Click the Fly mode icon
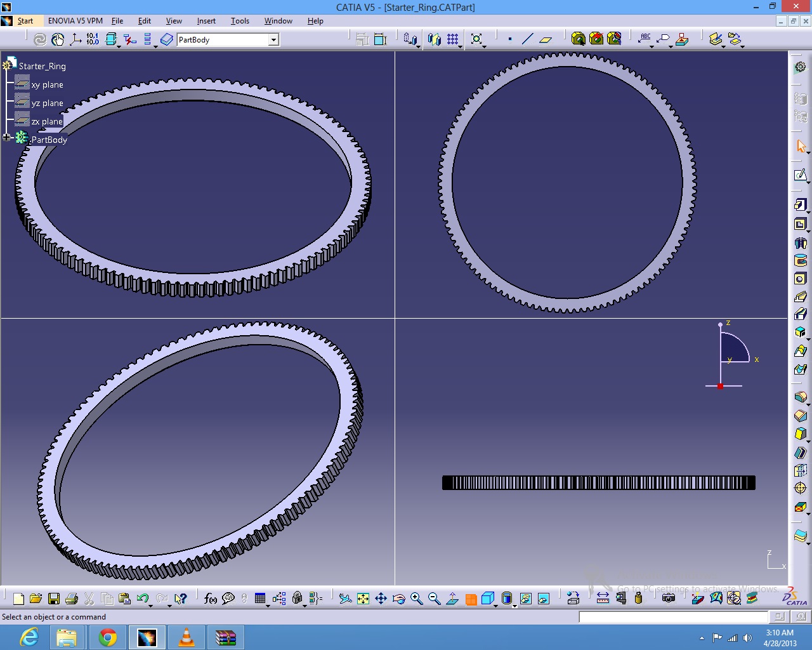 click(x=345, y=598)
